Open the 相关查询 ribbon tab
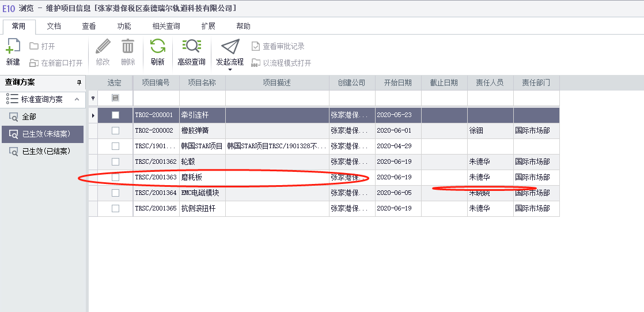 pos(166,27)
